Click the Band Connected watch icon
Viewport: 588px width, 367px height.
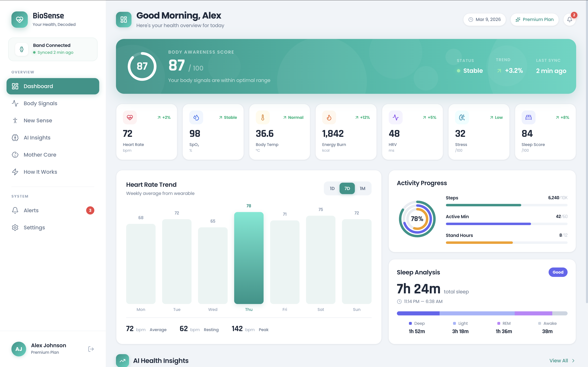[22, 49]
